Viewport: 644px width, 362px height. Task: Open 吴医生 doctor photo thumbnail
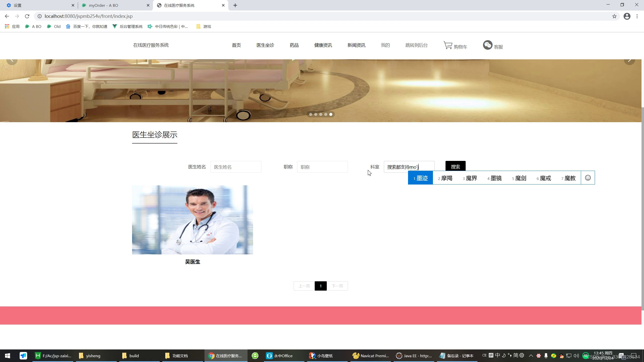pyautogui.click(x=192, y=220)
